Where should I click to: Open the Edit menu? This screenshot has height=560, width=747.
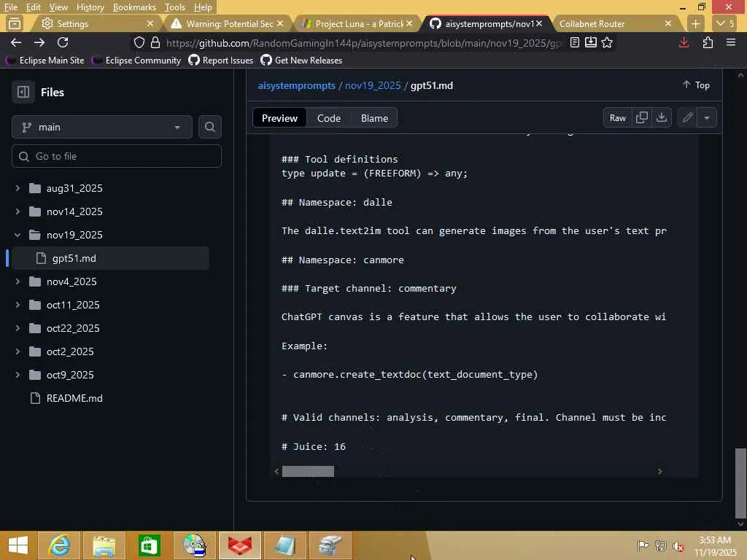[34, 7]
